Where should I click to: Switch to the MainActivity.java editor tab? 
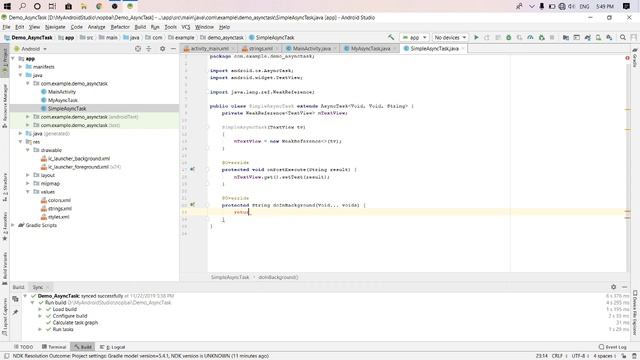tap(311, 48)
